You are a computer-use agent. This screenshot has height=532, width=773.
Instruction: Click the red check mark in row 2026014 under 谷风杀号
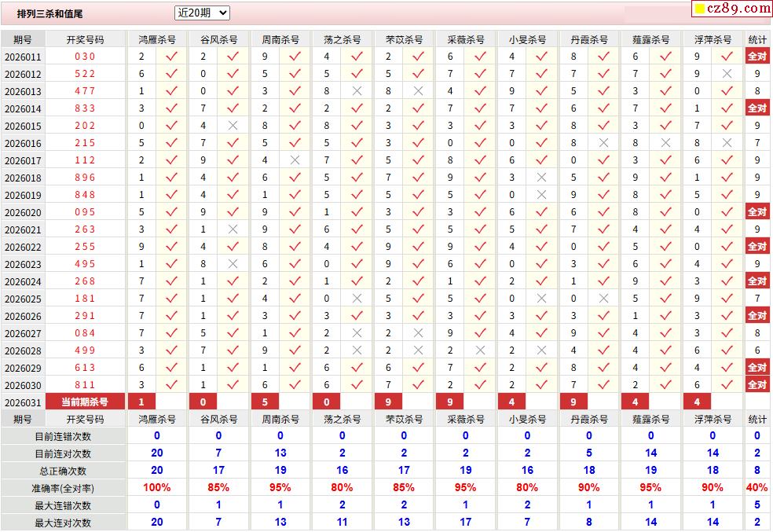pos(233,108)
